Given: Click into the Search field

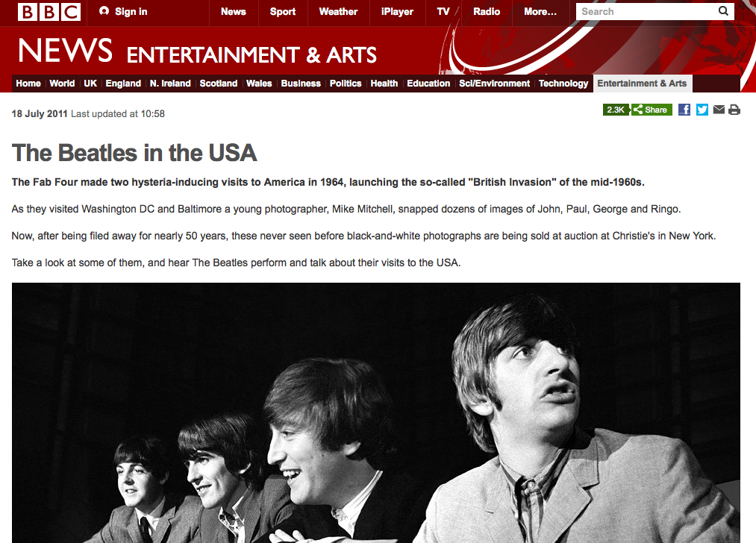Looking at the screenshot, I should 646,11.
